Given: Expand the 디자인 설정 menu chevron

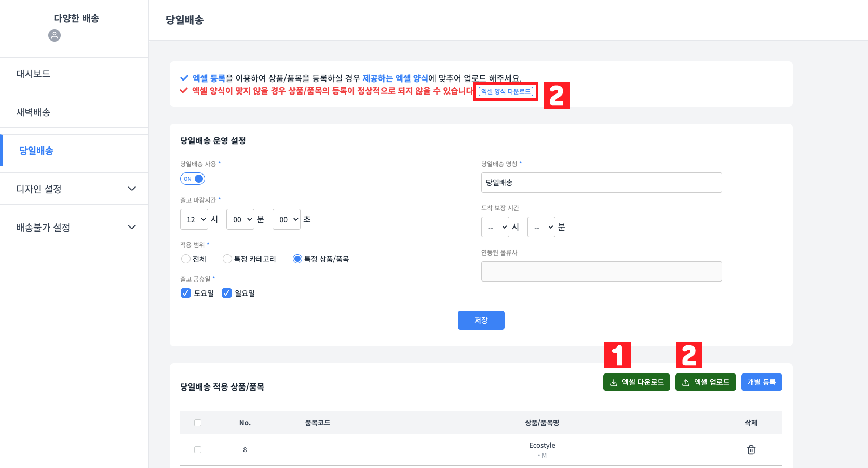Looking at the screenshot, I should point(132,189).
